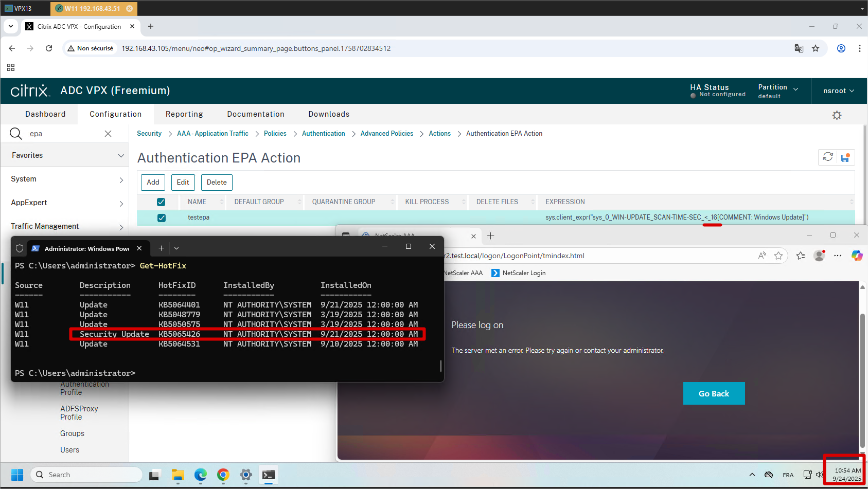868x489 pixels.
Task: Click the save configuration floppy icon
Action: click(845, 157)
